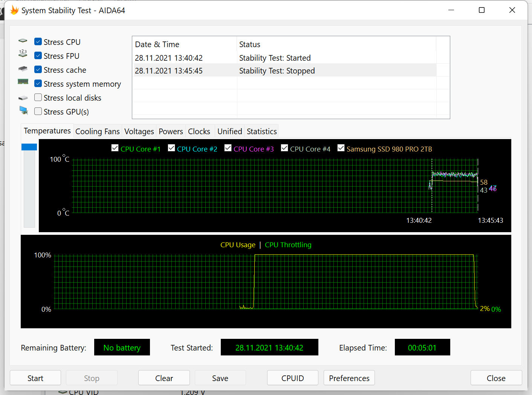Click the 13:40:42 time label on temperature graph

point(419,220)
